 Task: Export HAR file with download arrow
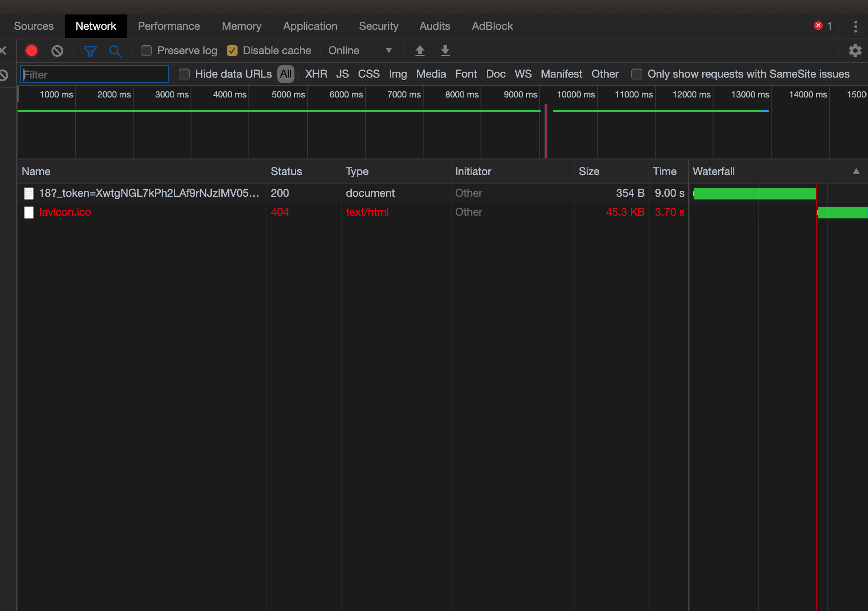445,51
